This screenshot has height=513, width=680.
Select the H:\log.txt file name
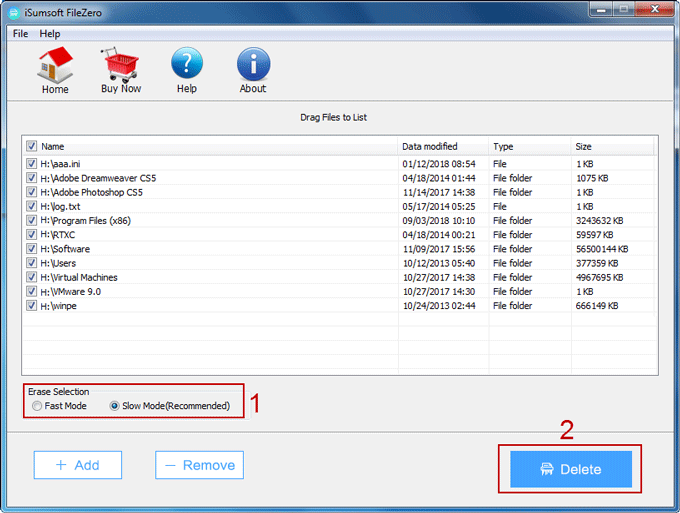(60, 206)
